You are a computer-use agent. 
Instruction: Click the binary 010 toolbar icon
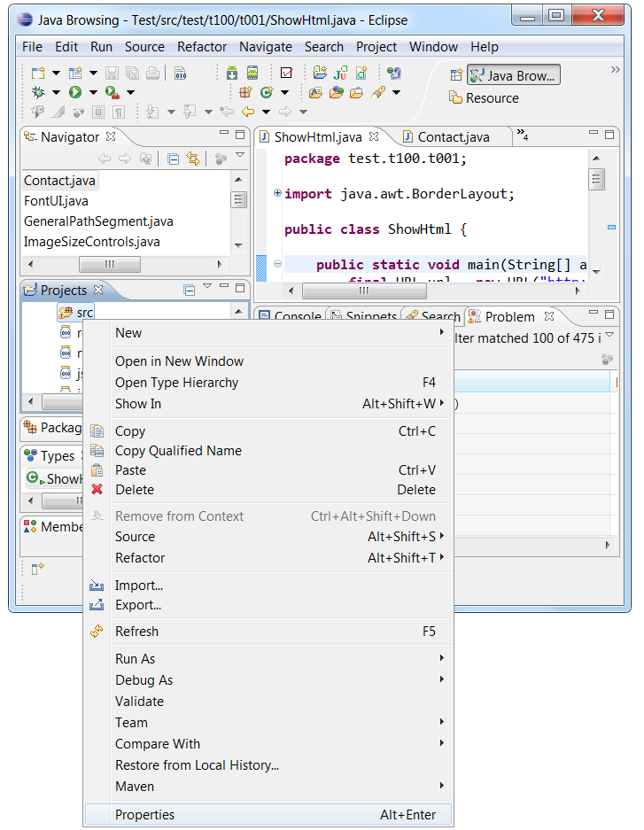click(x=180, y=73)
